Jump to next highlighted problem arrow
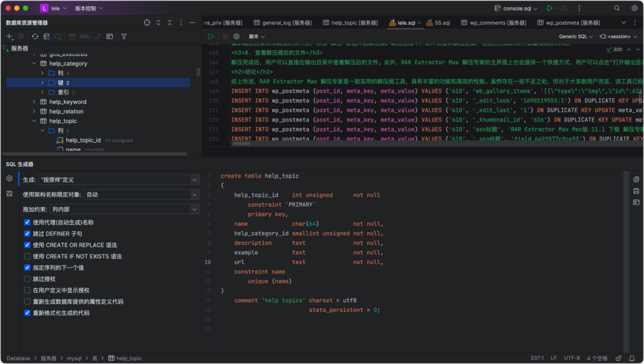 (638, 50)
